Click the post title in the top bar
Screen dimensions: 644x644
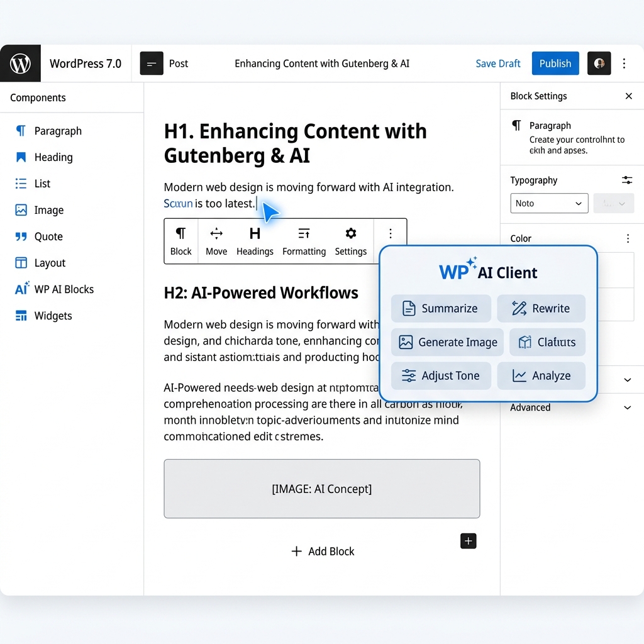pyautogui.click(x=321, y=64)
